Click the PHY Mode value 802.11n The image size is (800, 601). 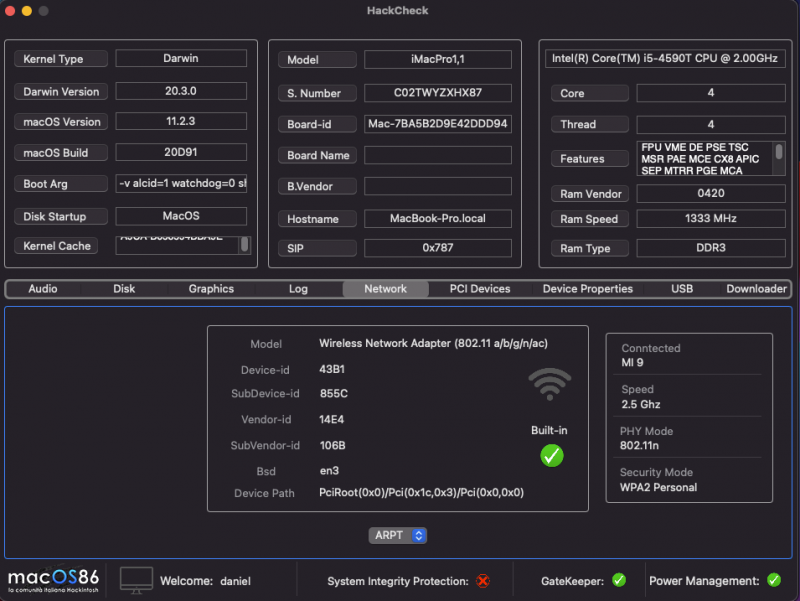pyautogui.click(x=639, y=445)
